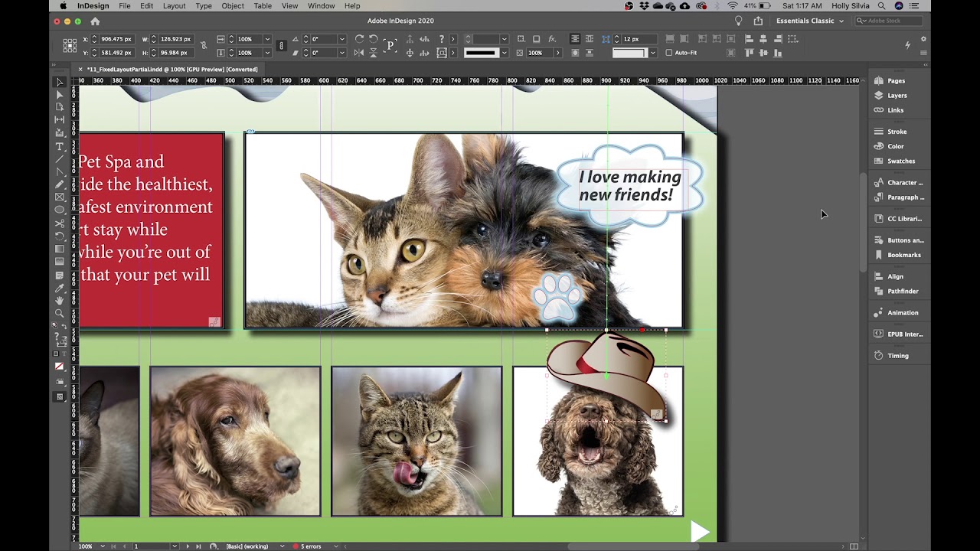Open the Object menu
This screenshot has height=551, width=980.
coord(233,5)
